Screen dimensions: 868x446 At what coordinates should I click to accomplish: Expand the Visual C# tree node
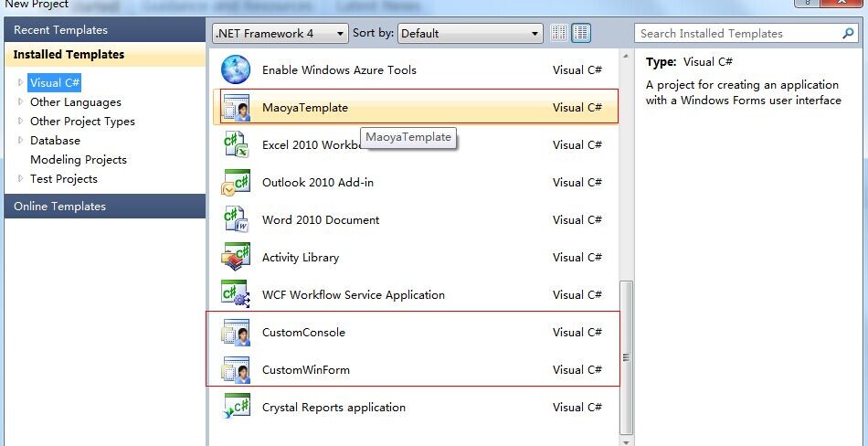tap(20, 82)
